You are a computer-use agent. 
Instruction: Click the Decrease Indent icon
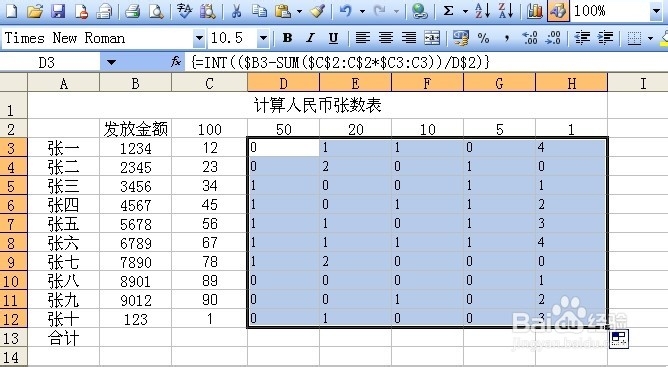click(x=582, y=38)
